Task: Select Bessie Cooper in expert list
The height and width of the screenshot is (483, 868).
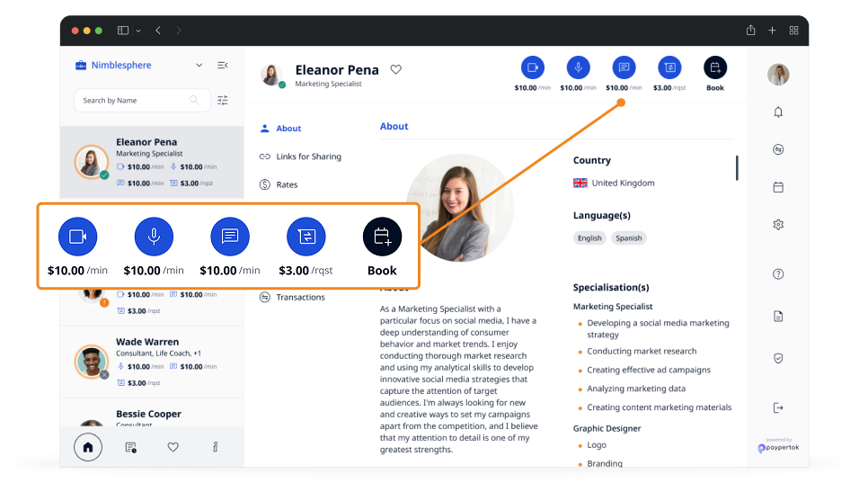Action: click(x=152, y=413)
